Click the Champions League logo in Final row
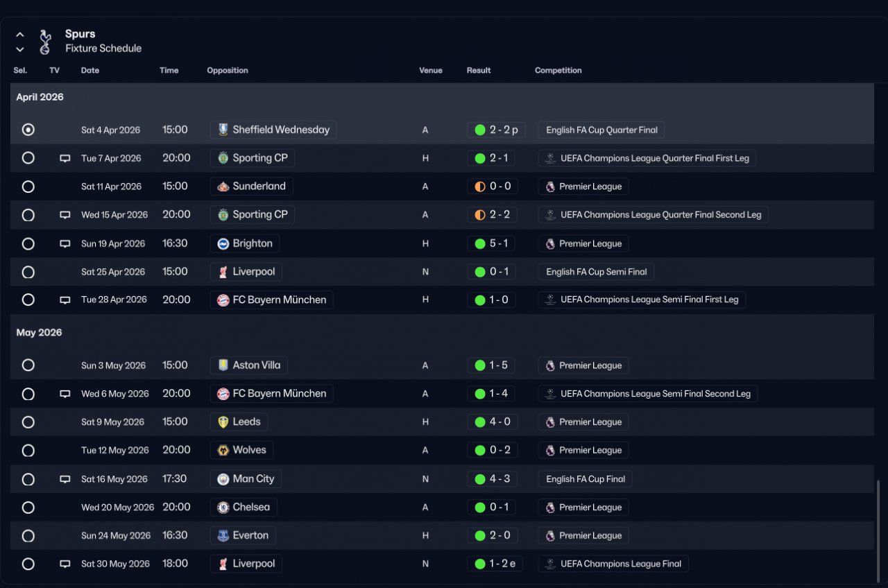Screen dimensions: 888x588 [x=550, y=564]
